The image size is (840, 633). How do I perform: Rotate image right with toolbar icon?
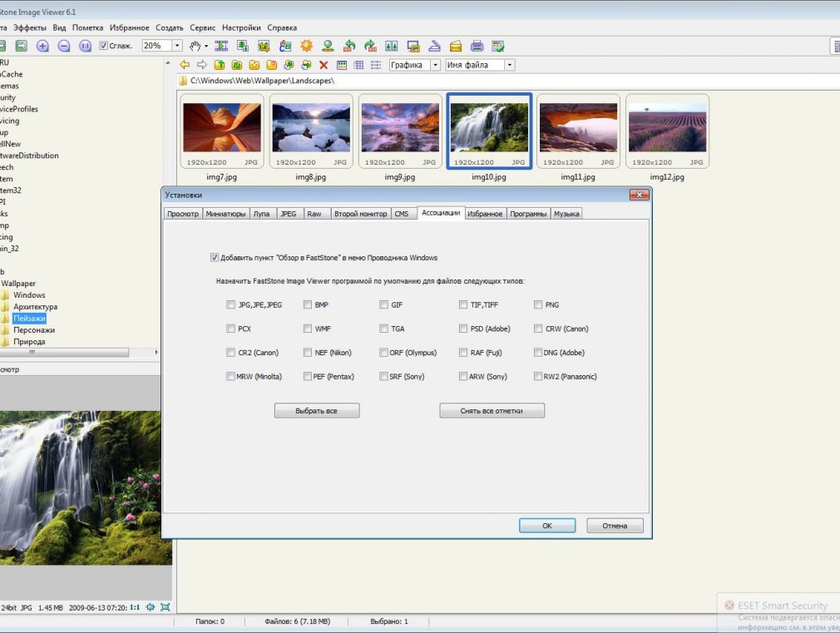[370, 46]
